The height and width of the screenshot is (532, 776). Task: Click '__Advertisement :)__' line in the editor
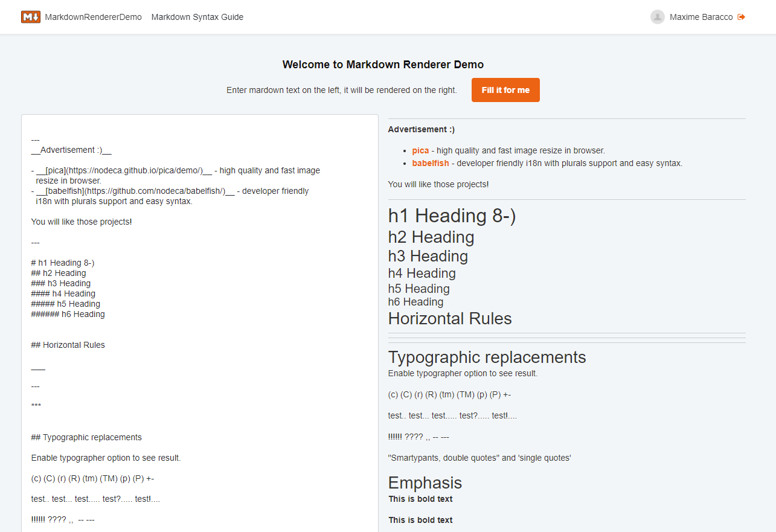coord(71,150)
